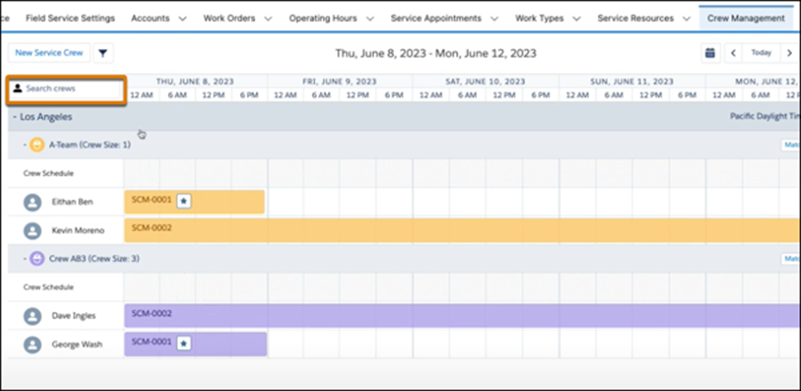Click SUN, JUNE 11, 2023 column header
The image size is (801, 391).
632,81
